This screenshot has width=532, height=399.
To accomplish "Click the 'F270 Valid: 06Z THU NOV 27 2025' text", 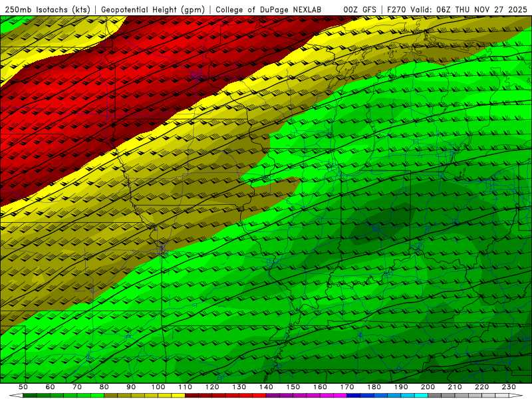I will pyautogui.click(x=457, y=9).
